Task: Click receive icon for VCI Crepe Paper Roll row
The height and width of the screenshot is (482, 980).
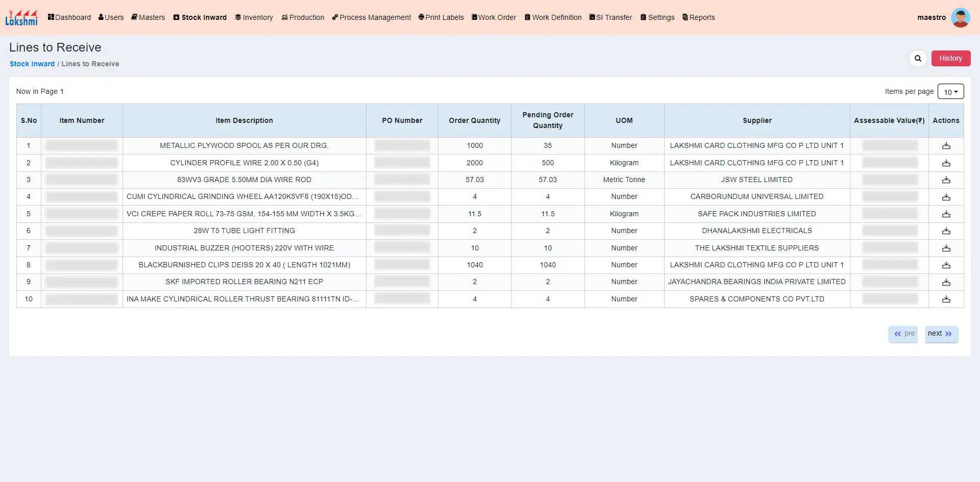Action: 946,214
